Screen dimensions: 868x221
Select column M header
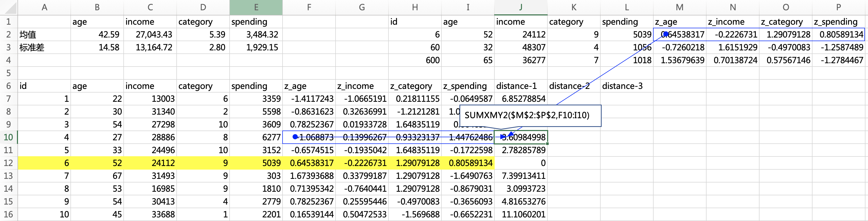click(x=680, y=7)
